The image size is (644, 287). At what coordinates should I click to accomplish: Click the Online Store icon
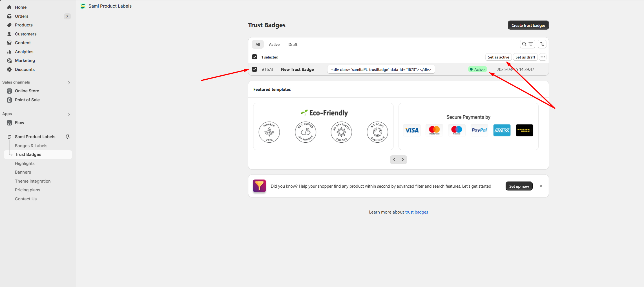[9, 91]
